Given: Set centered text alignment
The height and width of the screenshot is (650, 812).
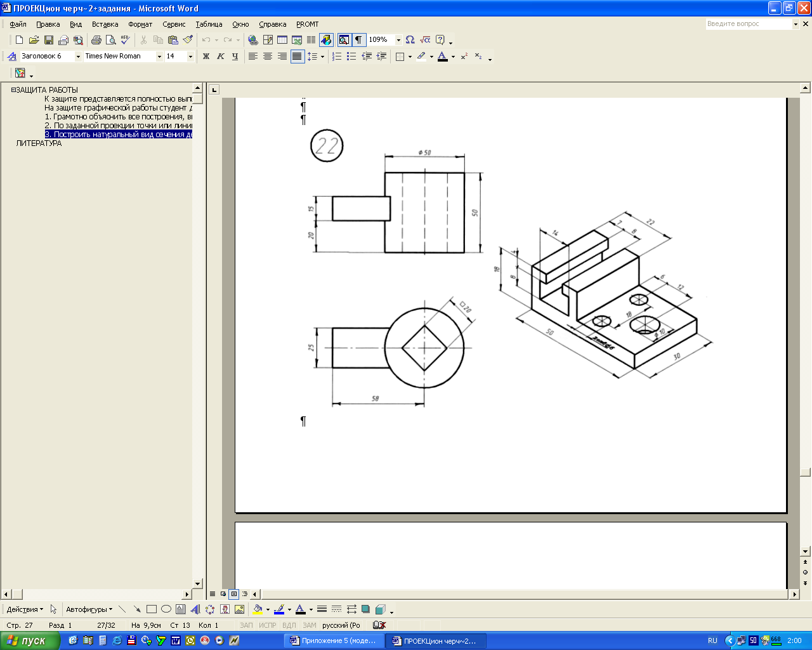Looking at the screenshot, I should (267, 56).
